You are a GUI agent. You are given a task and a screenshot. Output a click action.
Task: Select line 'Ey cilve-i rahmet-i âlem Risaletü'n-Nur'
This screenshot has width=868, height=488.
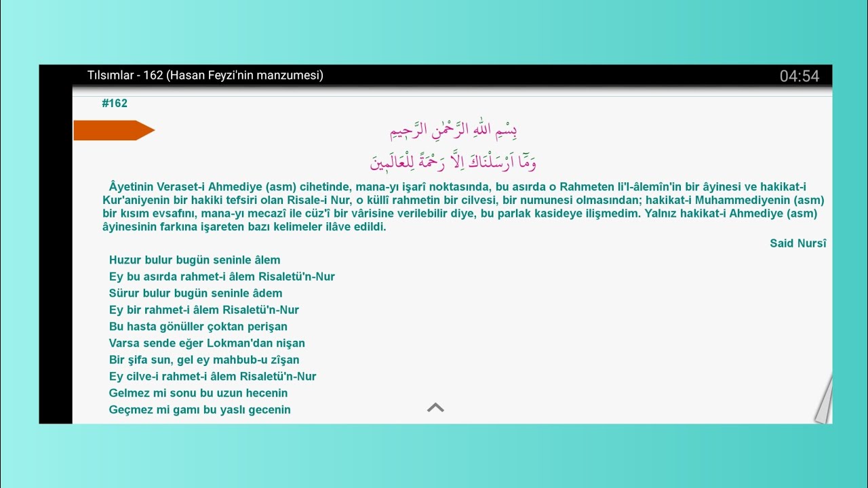point(212,376)
